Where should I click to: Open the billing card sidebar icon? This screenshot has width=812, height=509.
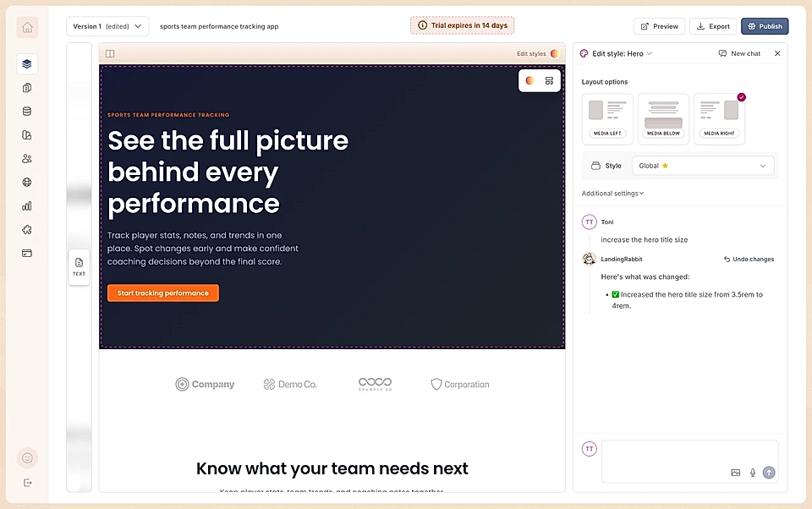[27, 253]
